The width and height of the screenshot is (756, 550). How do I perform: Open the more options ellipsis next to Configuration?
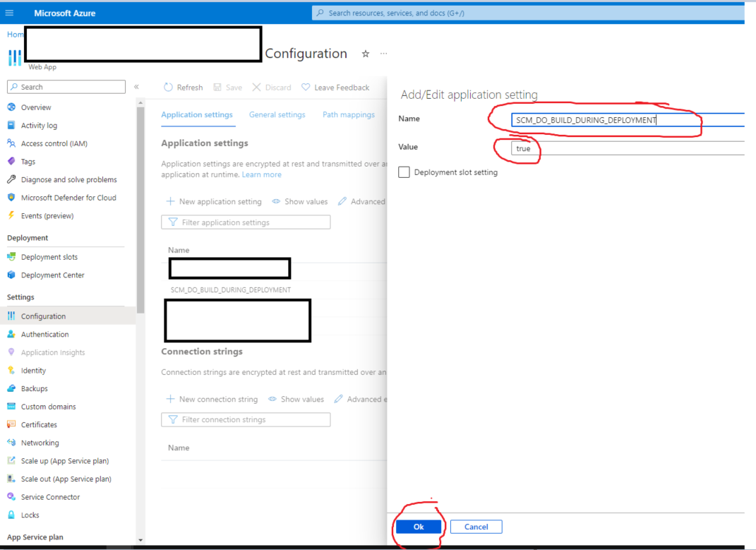[x=383, y=54]
